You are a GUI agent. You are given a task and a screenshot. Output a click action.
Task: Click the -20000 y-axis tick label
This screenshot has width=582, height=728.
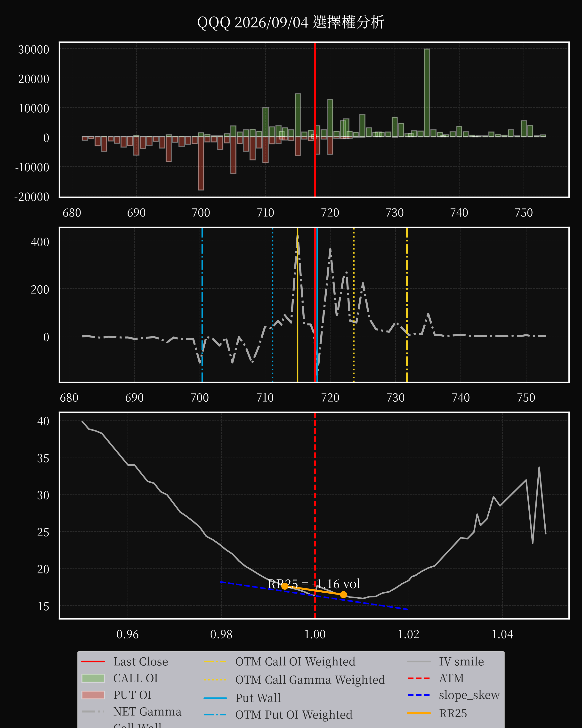32,197
